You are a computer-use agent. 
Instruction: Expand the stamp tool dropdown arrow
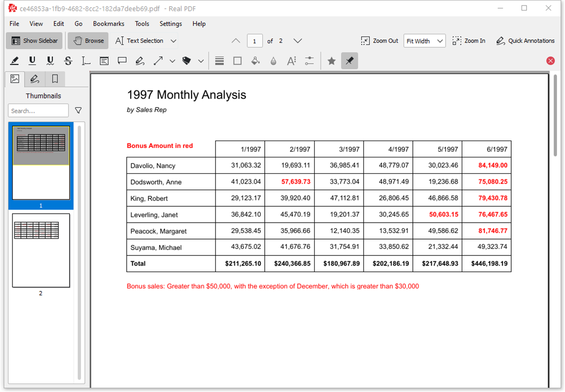tap(201, 61)
